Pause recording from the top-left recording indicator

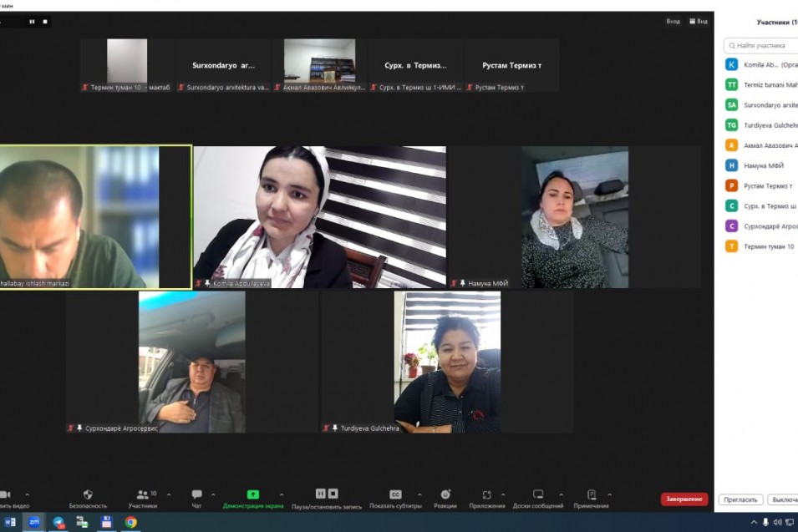32,22
